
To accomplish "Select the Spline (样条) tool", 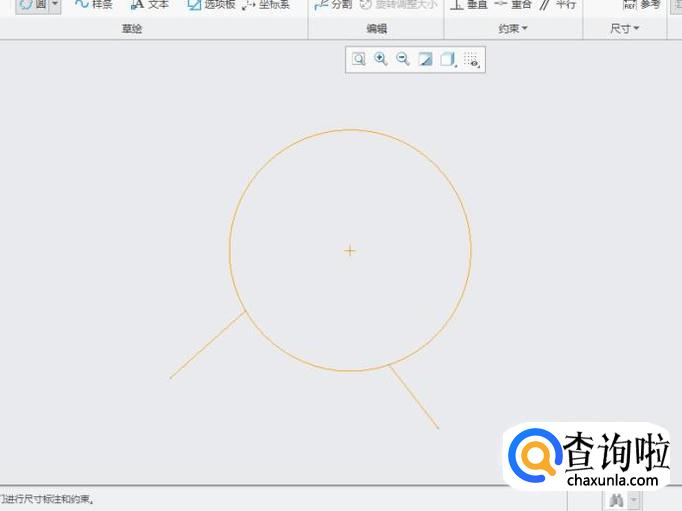I will tap(93, 5).
